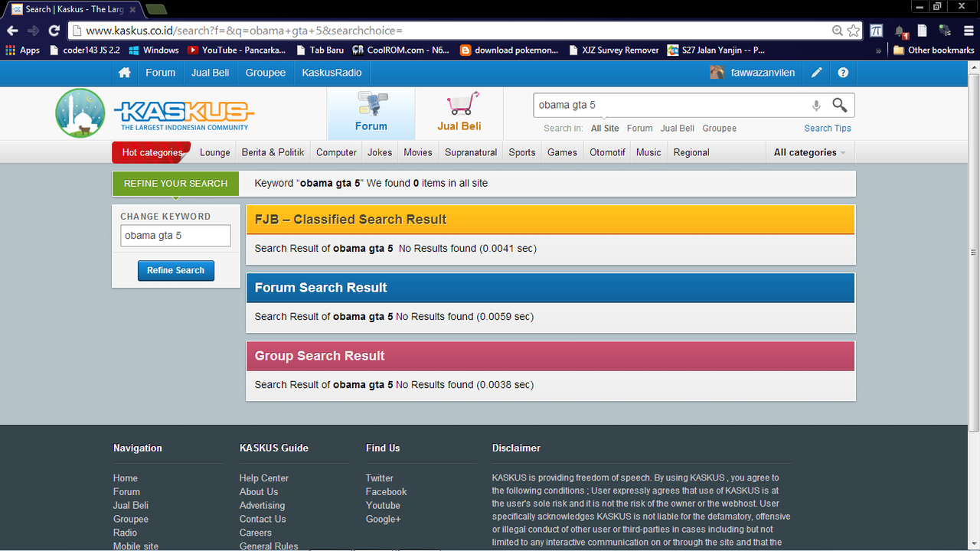Click the microphone voice search icon

[x=816, y=106]
